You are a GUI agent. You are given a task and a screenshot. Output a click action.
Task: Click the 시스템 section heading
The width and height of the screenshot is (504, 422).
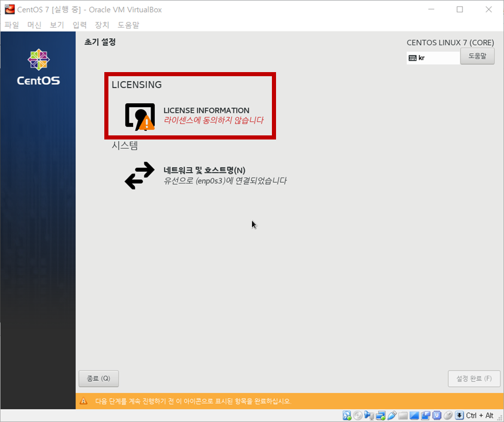coord(125,145)
